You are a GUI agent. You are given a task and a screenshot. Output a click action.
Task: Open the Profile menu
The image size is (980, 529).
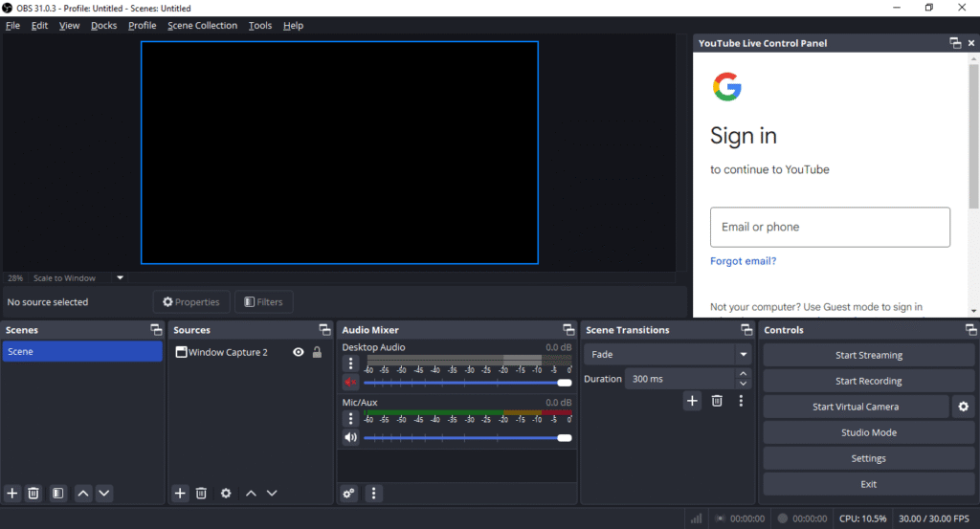pyautogui.click(x=142, y=26)
